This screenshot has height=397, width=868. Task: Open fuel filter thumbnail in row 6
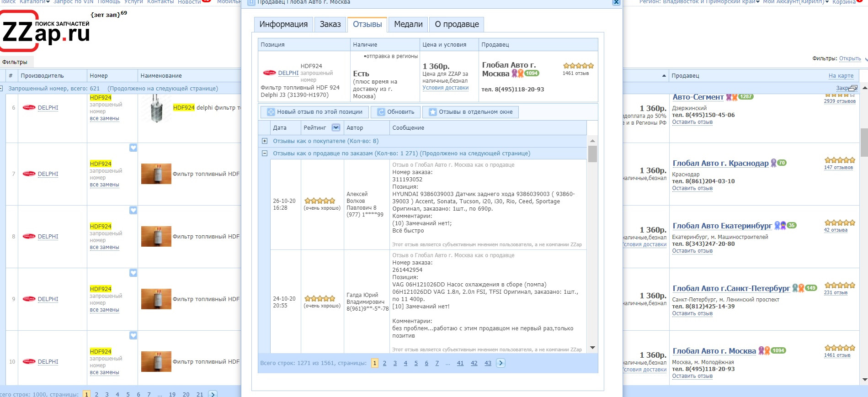156,108
